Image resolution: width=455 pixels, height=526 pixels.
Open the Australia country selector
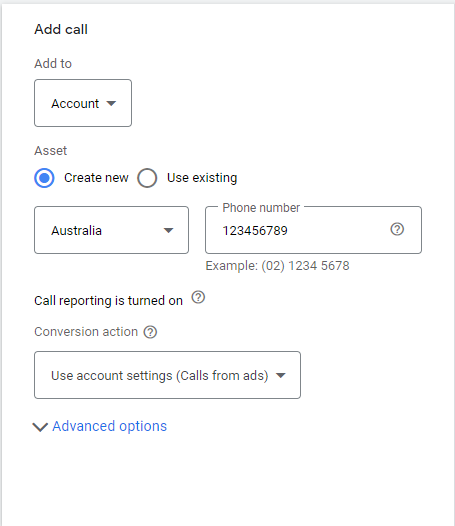tap(111, 230)
